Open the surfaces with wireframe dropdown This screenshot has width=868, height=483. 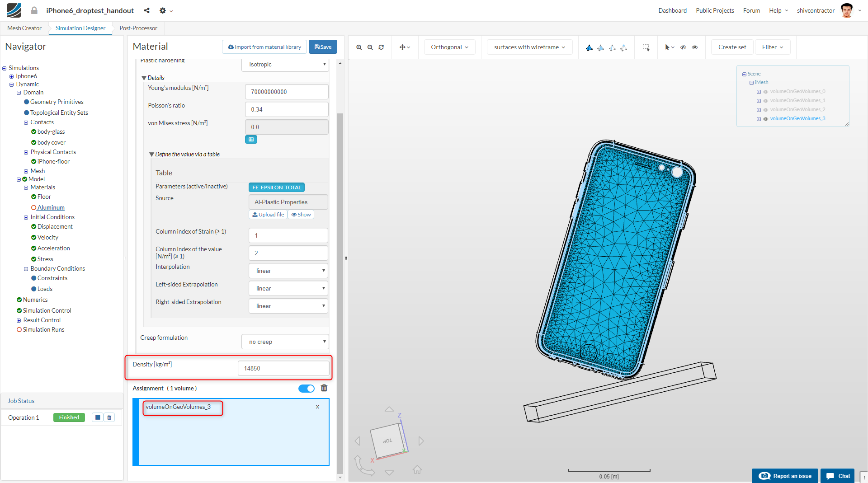530,47
